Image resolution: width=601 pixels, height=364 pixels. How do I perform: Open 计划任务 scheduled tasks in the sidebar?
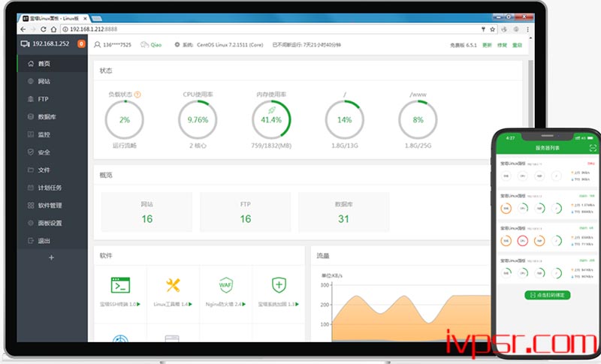coord(53,188)
